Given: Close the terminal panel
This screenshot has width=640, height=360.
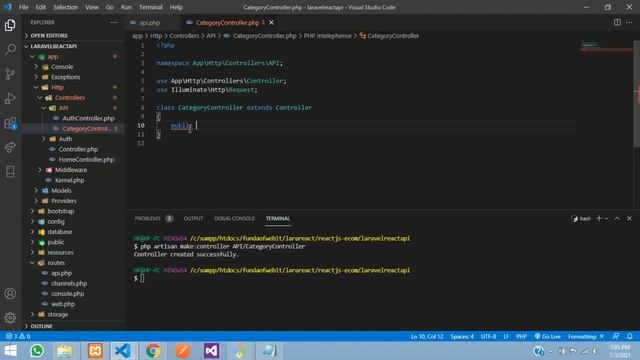Looking at the screenshot, I should 629,218.
